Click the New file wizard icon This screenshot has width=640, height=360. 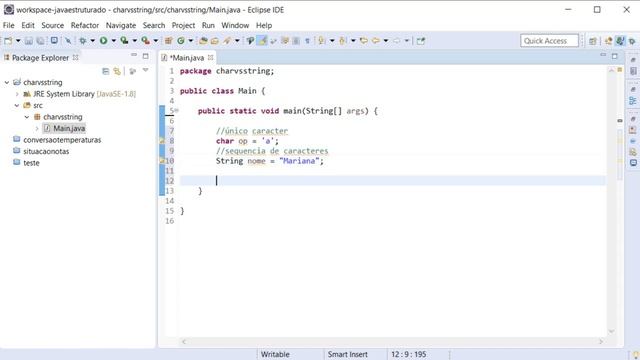pyautogui.click(x=8, y=41)
